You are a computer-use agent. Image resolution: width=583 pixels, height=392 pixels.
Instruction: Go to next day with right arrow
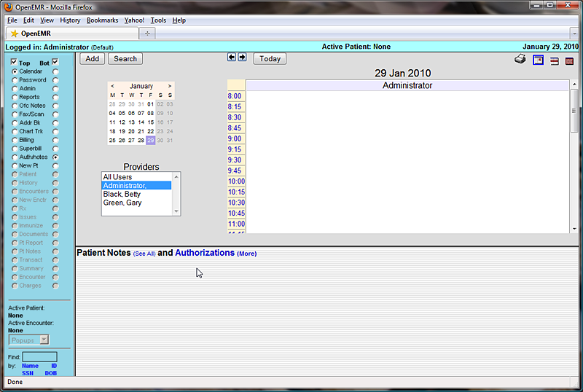(242, 57)
